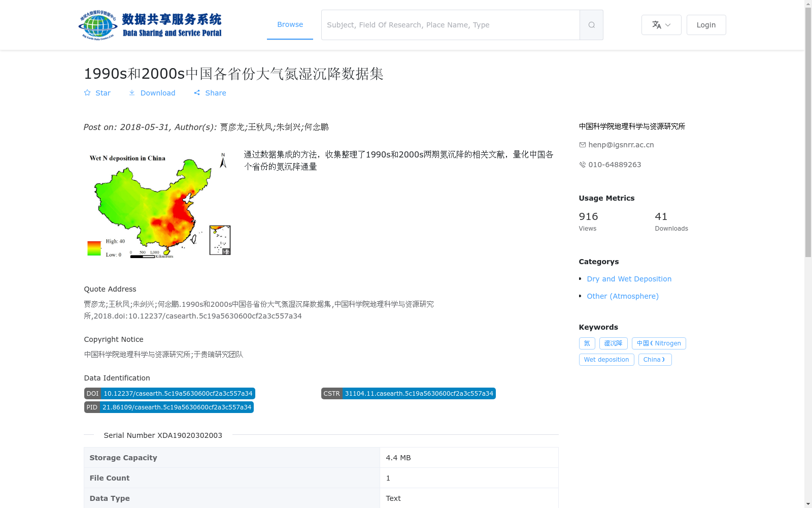Open Other (Atmosphere) category link
Image resolution: width=812 pixels, height=508 pixels.
coord(623,296)
